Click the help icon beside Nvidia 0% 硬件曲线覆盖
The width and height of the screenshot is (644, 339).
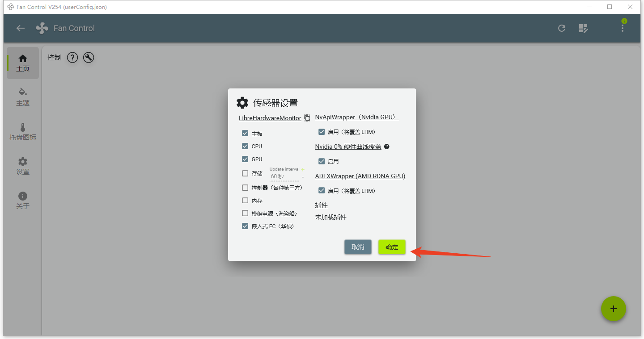click(387, 146)
